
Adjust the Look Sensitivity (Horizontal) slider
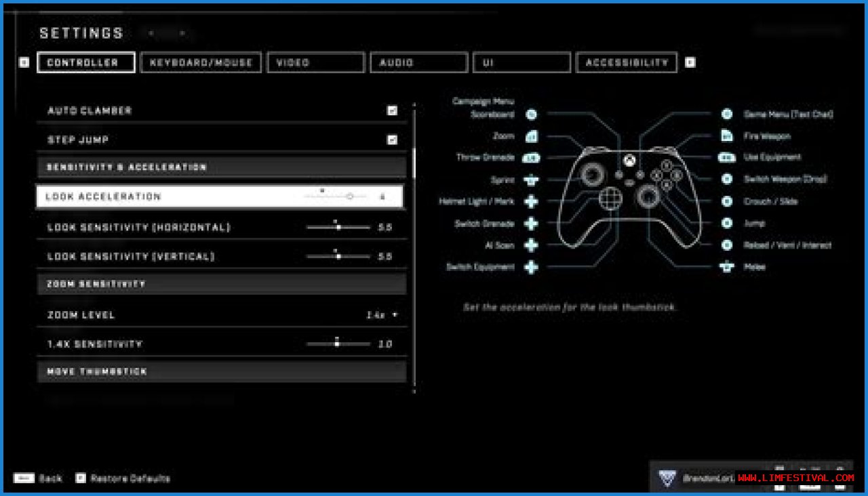pos(338,228)
